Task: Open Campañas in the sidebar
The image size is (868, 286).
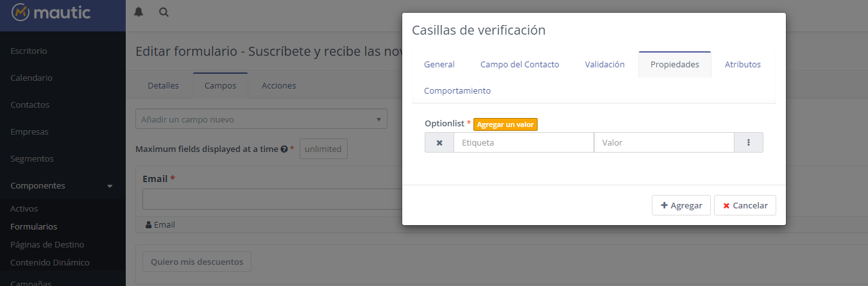Action: 31,282
